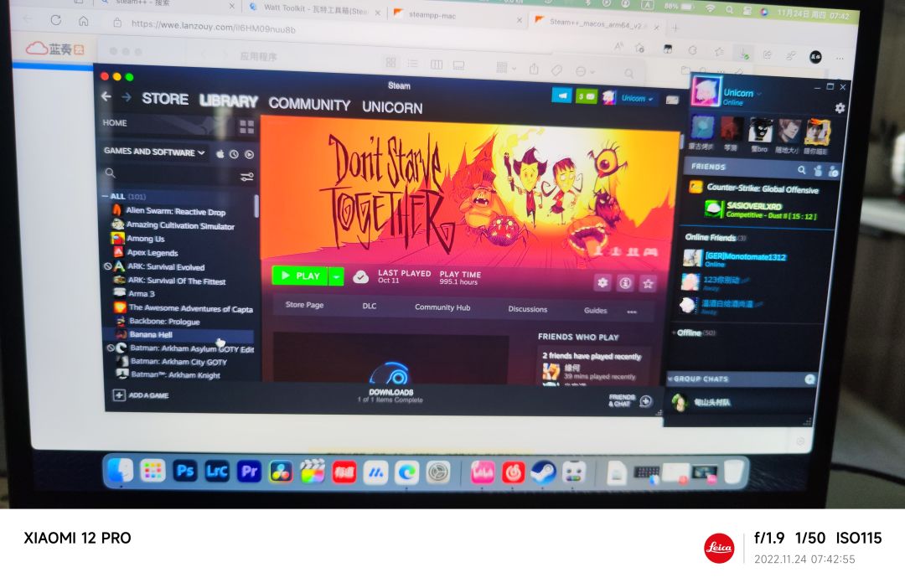The height and width of the screenshot is (588, 905).
Task: Go back with Steam's back arrow
Action: (106, 97)
